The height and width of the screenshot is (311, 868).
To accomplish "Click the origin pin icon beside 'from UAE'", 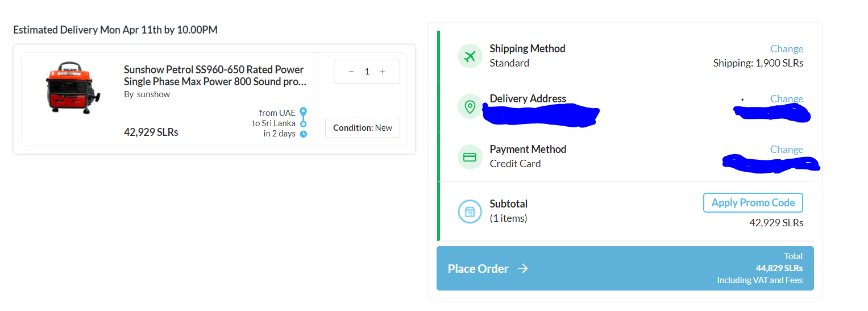I will click(x=303, y=112).
